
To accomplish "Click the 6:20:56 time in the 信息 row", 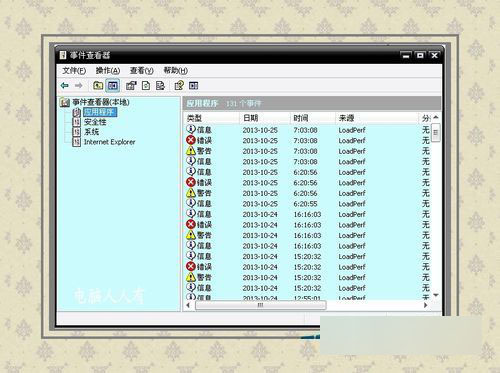I will 305,172.
